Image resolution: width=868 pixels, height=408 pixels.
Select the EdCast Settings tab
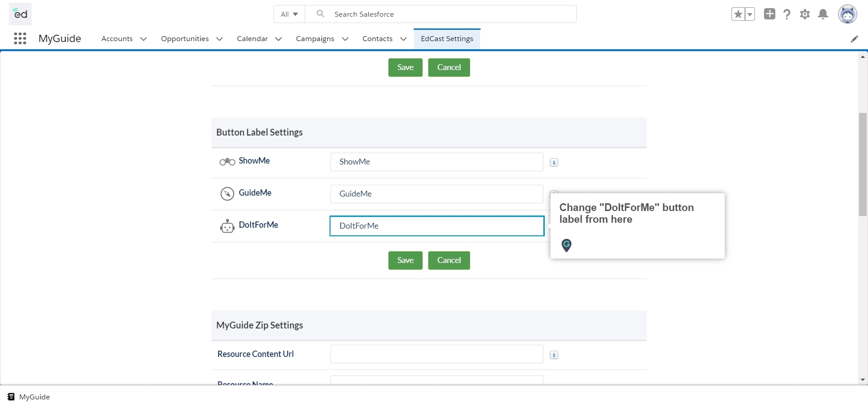pos(447,39)
